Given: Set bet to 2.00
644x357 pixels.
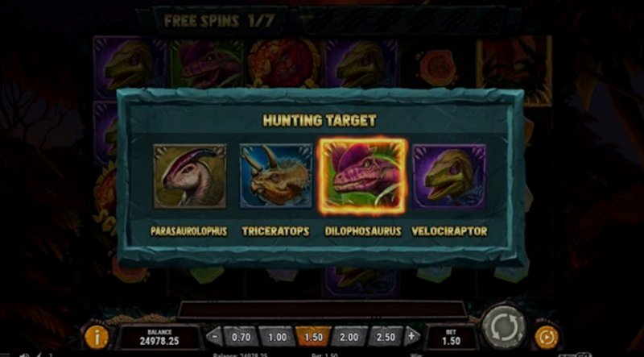Looking at the screenshot, I should [x=349, y=338].
